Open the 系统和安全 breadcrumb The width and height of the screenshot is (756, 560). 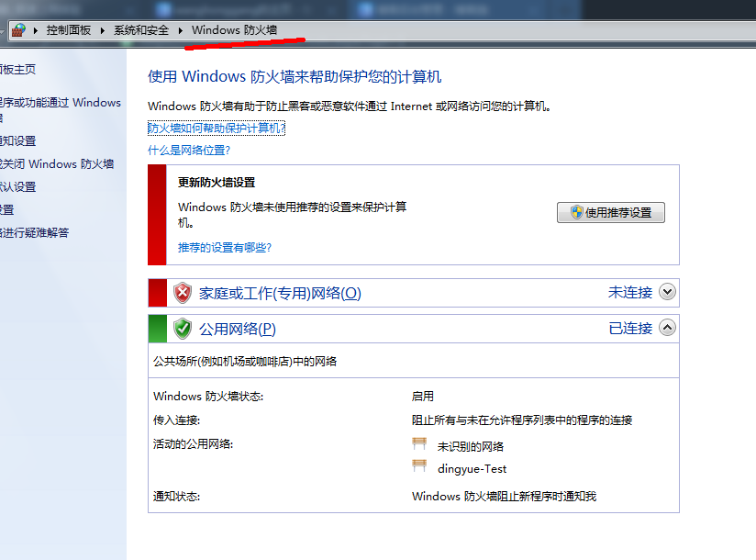point(141,30)
